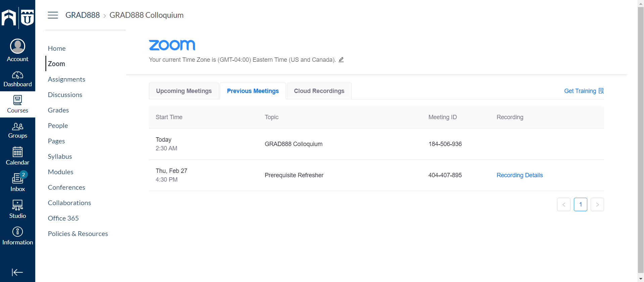644x282 pixels.
Task: Click Recording column header
Action: [x=510, y=117]
